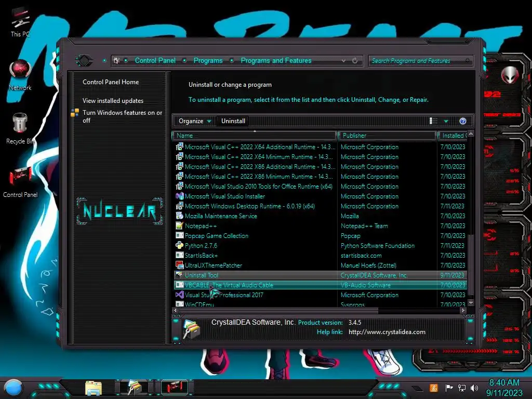
Task: Click the Mozilla Maintenance Service icon
Action: (x=179, y=216)
